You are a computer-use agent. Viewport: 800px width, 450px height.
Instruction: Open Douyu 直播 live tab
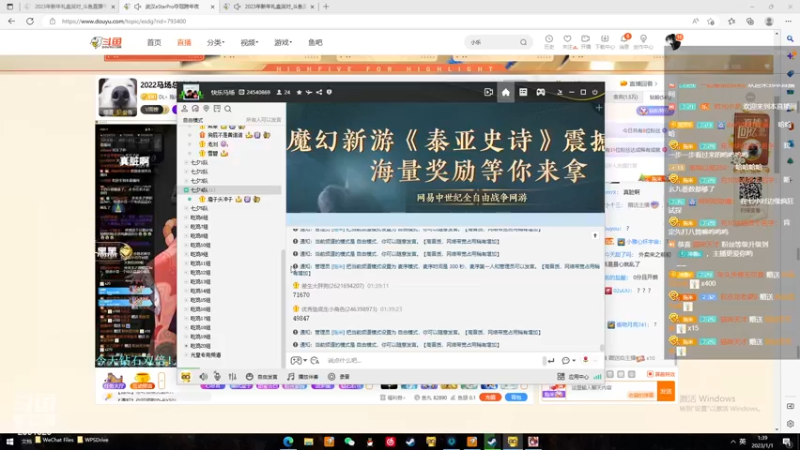(184, 42)
